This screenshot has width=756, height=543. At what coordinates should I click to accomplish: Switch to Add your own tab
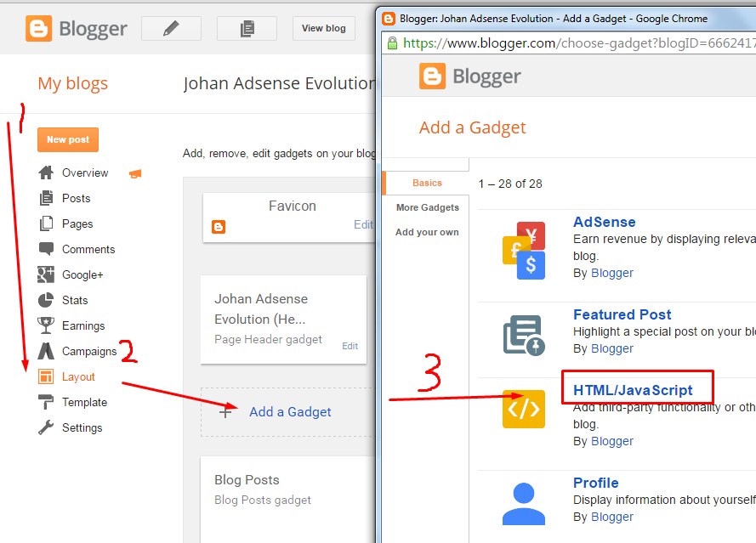click(427, 232)
